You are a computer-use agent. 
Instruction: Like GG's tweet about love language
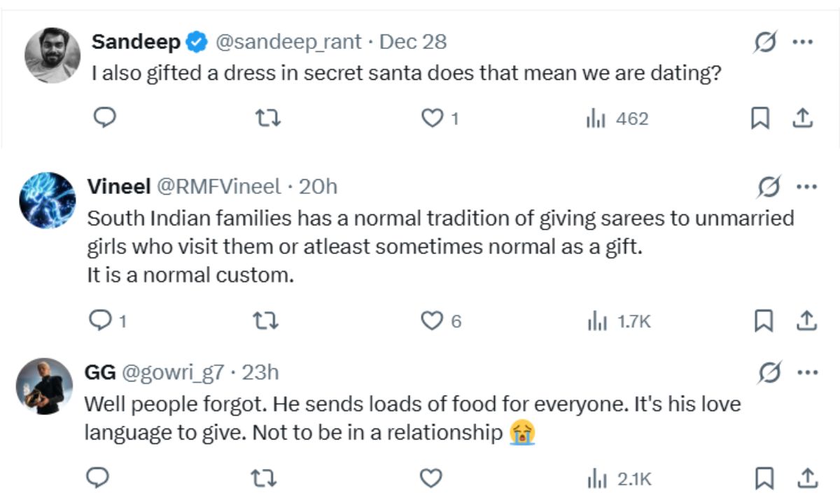click(x=432, y=478)
